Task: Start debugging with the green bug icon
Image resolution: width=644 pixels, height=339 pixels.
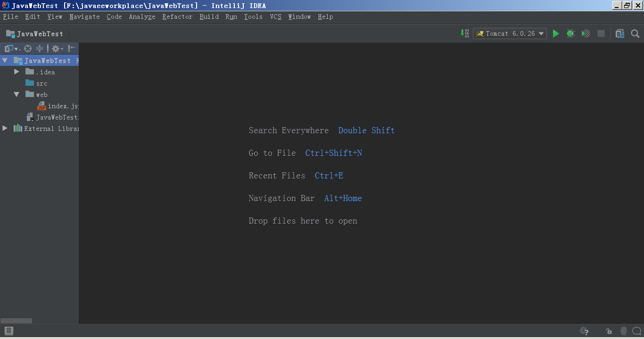Action: click(570, 33)
